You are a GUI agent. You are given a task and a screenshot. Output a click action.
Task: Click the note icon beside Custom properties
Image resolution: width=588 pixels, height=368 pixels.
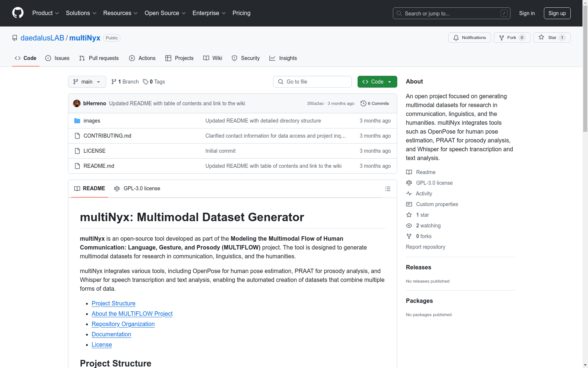[409, 204]
